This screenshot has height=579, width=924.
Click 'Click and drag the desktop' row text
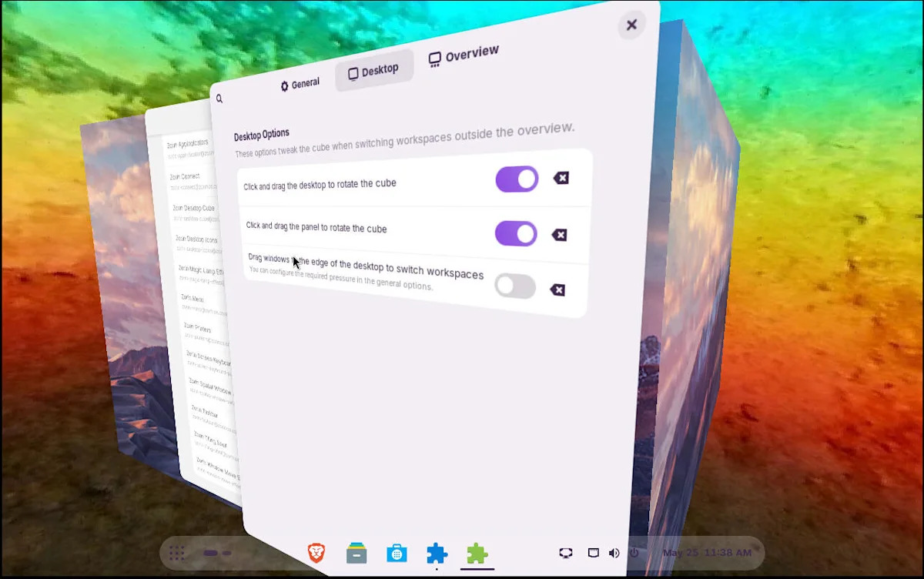pyautogui.click(x=320, y=185)
